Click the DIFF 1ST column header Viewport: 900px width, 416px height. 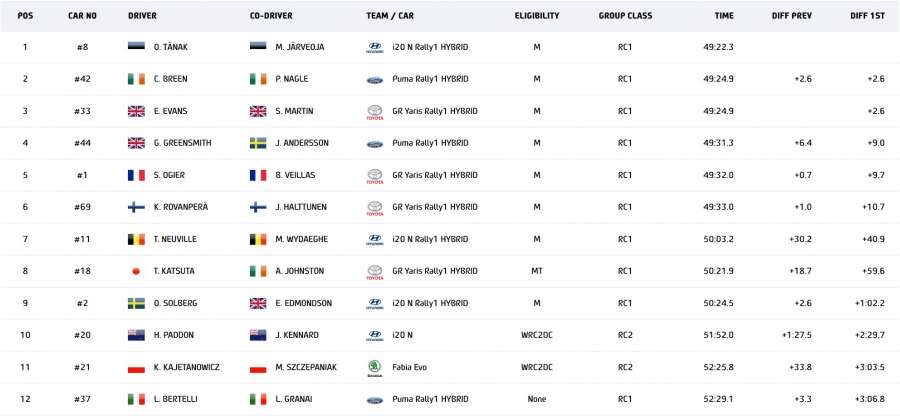click(x=866, y=16)
